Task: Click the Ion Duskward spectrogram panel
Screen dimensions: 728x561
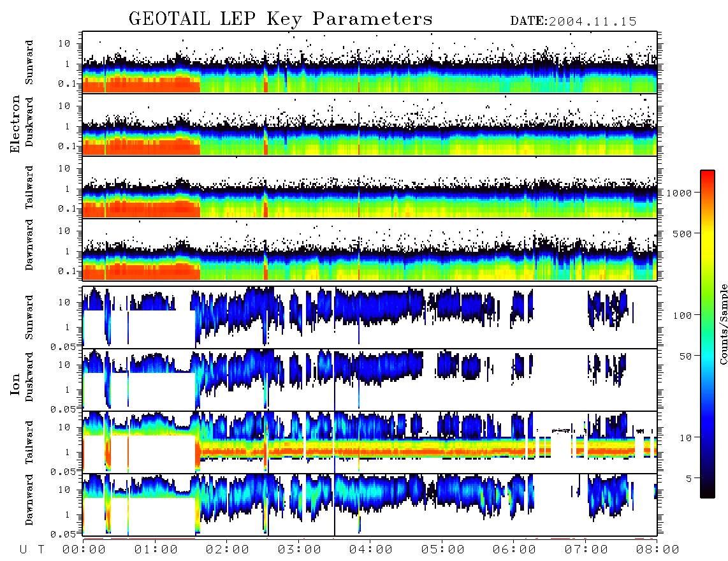Action: click(370, 380)
